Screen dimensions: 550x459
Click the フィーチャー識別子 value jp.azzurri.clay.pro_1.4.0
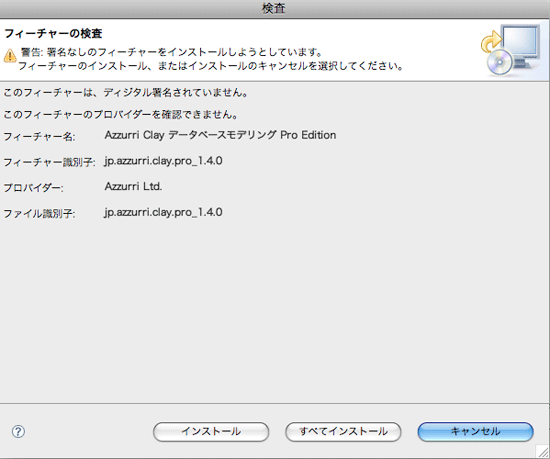(163, 161)
